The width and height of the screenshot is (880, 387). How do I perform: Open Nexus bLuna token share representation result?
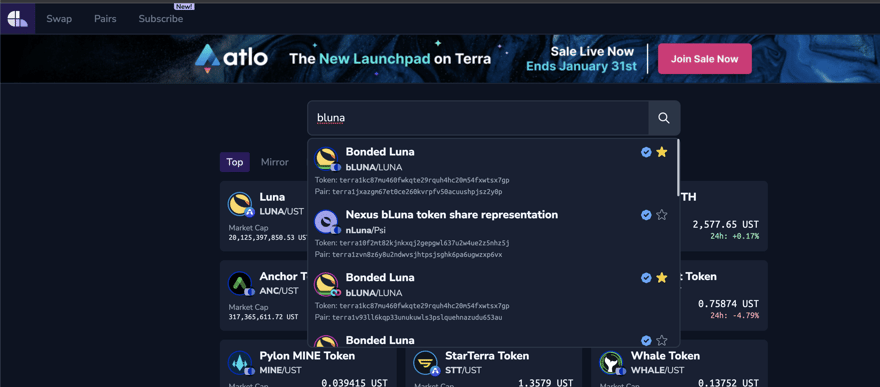pyautogui.click(x=452, y=215)
